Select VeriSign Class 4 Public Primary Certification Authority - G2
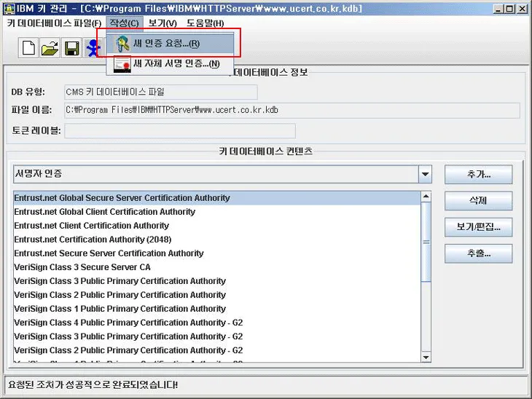Viewport: 532px width, 399px height. click(x=217, y=323)
